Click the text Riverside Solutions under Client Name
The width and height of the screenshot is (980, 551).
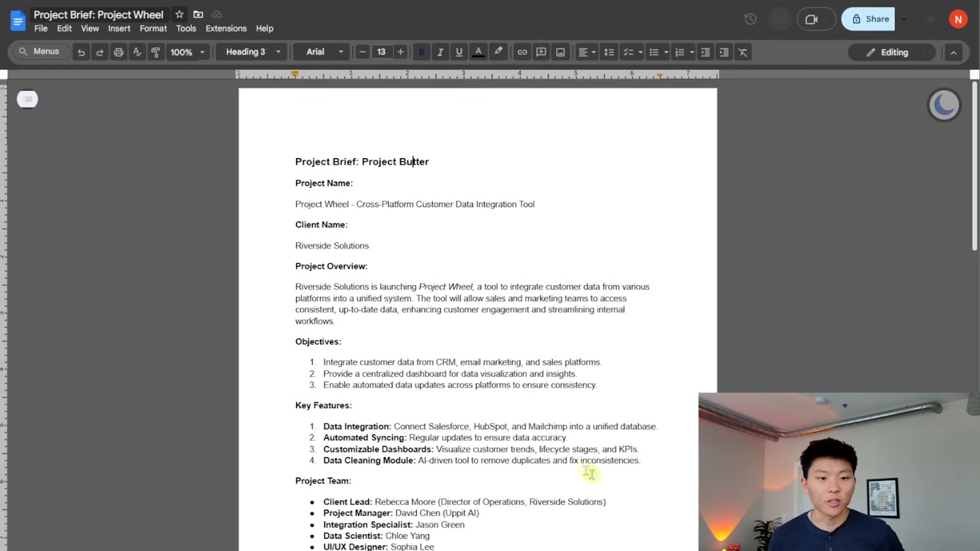point(332,246)
